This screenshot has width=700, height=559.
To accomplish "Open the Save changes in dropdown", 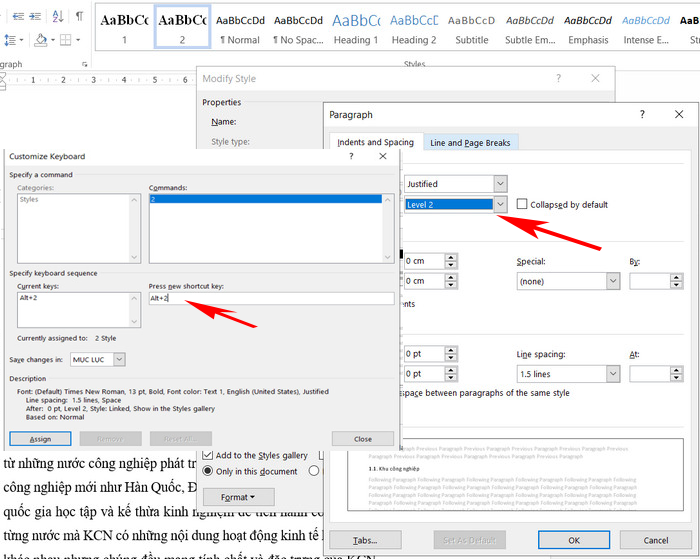I will [x=119, y=359].
